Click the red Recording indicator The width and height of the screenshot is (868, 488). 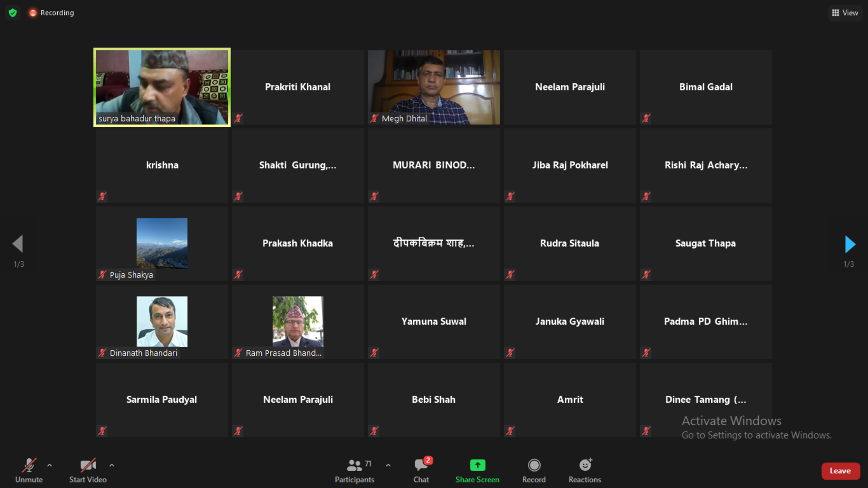(x=33, y=13)
